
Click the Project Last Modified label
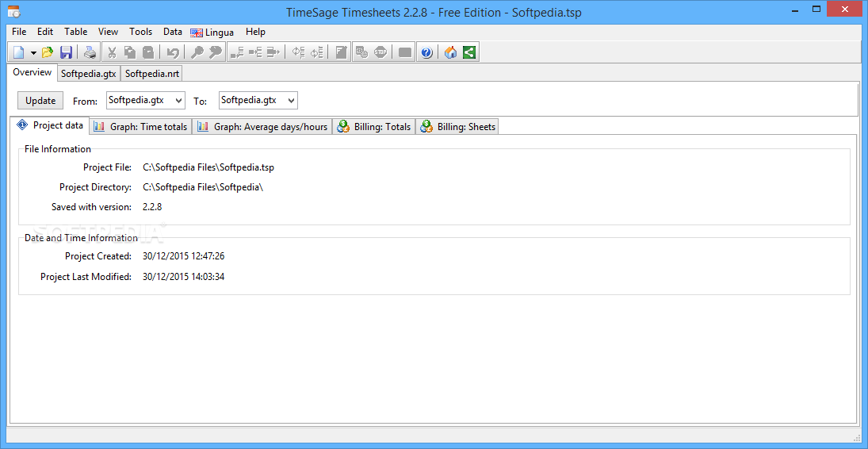(86, 276)
